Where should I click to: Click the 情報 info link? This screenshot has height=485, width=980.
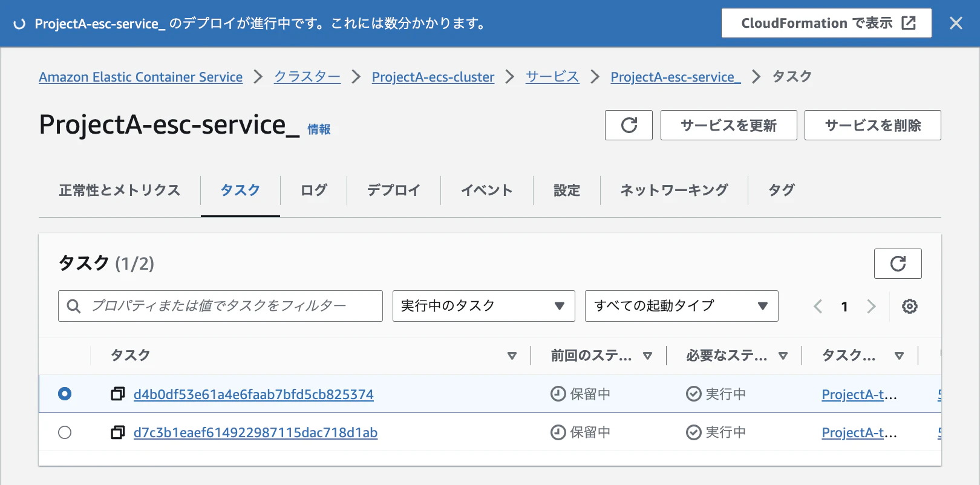tap(319, 129)
